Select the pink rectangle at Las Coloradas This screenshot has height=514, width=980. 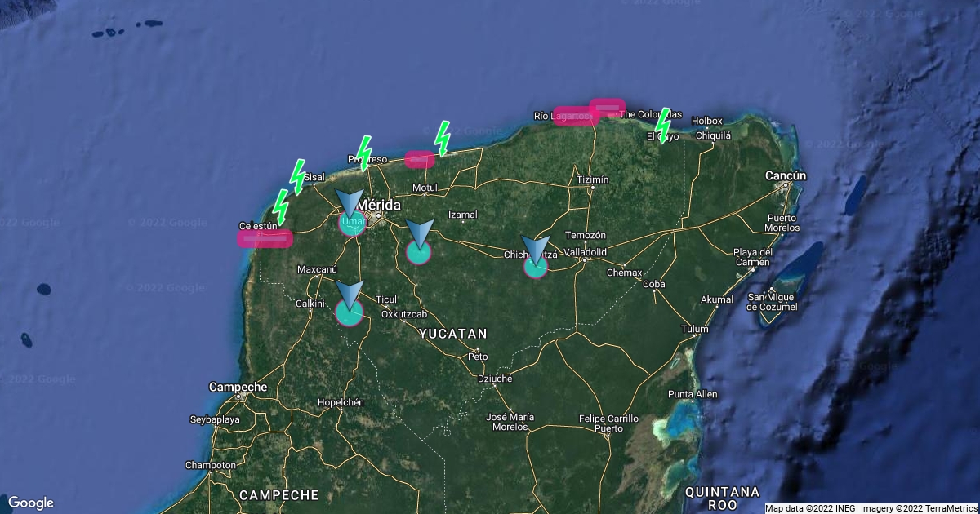[608, 107]
